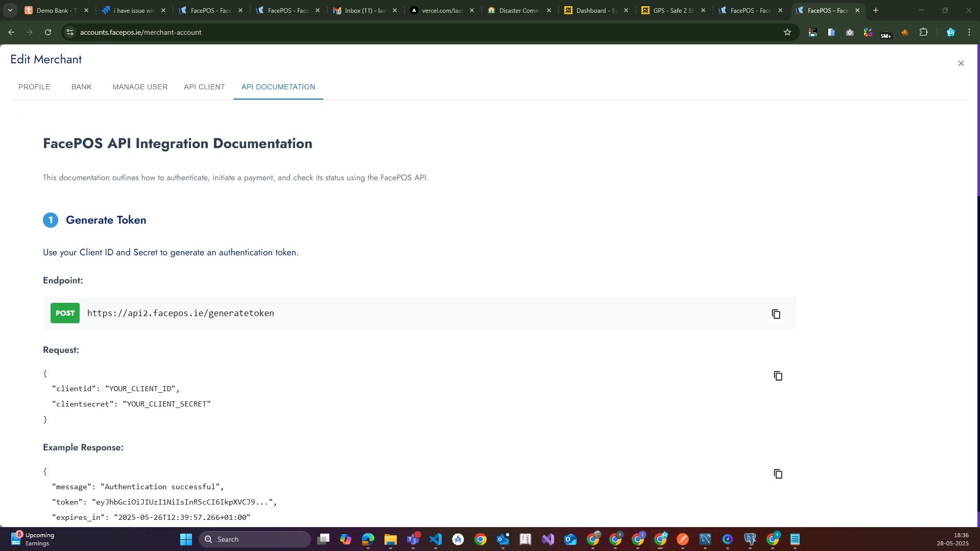Switch to the Disaster Comm browser tab
The height and width of the screenshot is (551, 980).
[x=519, y=10]
